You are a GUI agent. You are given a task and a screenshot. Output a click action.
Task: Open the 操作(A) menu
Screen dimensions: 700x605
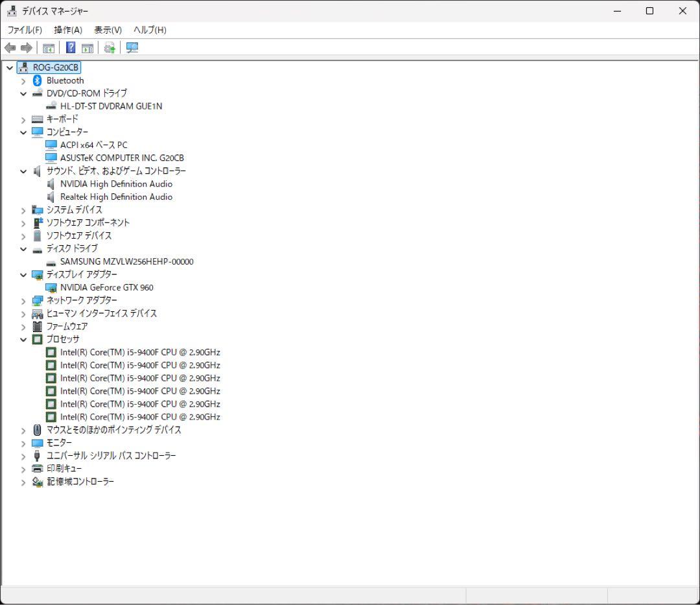(68, 30)
